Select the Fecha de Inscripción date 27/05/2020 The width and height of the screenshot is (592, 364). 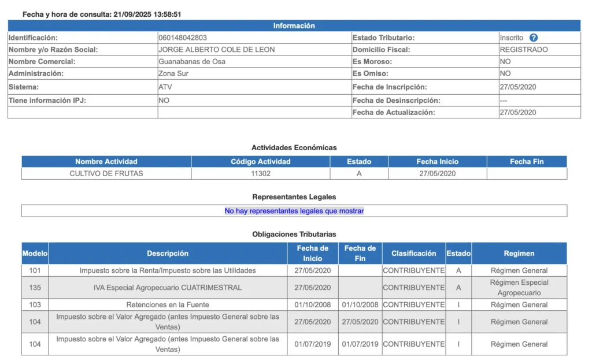click(x=518, y=87)
